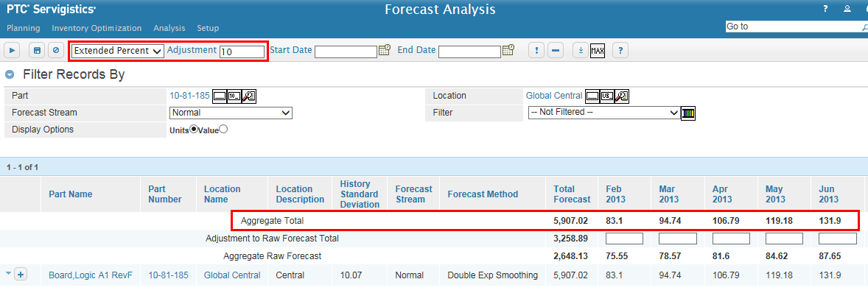Screen dimensions: 868x307
Task: Collapse the Filter Records By section
Action: tap(10, 74)
